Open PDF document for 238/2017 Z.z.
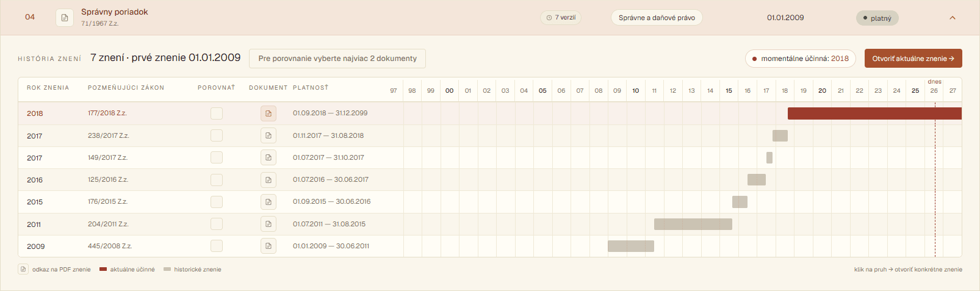The width and height of the screenshot is (980, 291). click(x=268, y=135)
